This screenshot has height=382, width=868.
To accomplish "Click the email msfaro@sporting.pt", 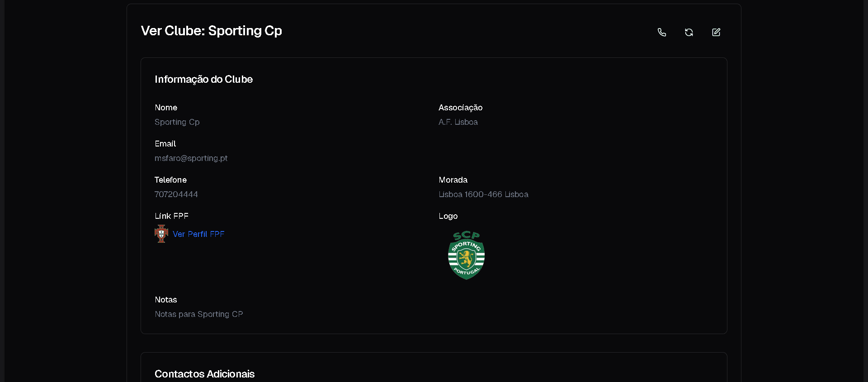I will tap(191, 158).
